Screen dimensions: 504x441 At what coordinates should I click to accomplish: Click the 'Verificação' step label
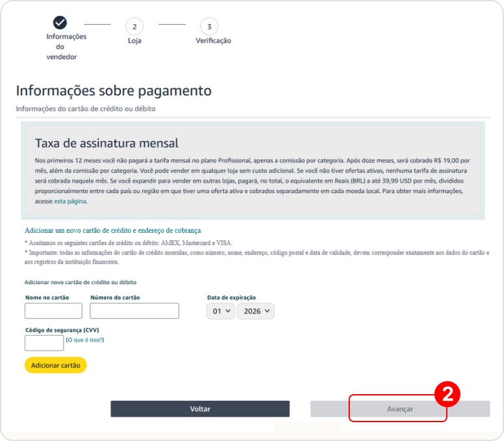pyautogui.click(x=213, y=40)
